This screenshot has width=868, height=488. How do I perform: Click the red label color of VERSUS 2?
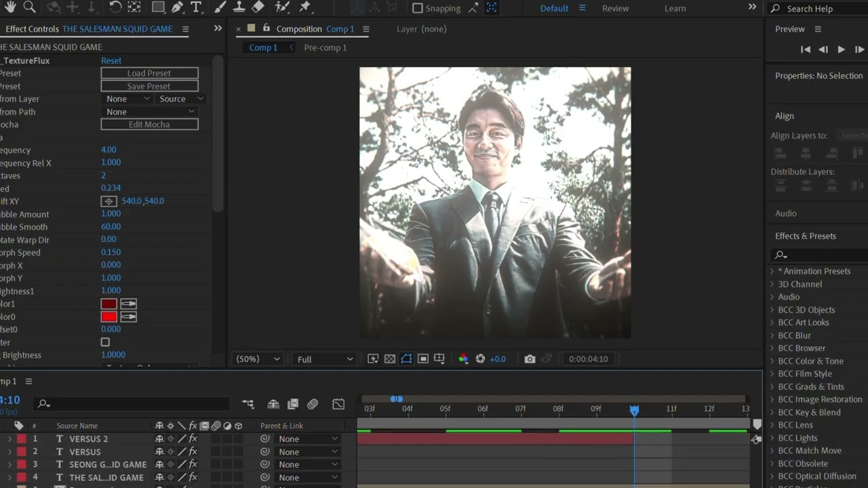21,439
